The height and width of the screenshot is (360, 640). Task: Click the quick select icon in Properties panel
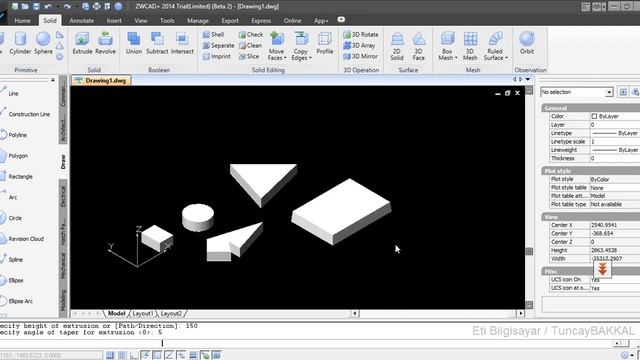pyautogui.click(x=635, y=92)
